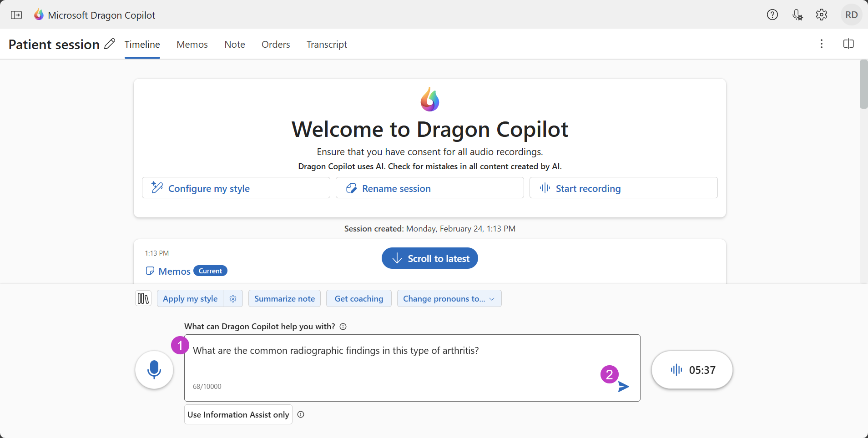This screenshot has width=868, height=438.
Task: Click the send arrow to submit prompt
Action: 623,387
